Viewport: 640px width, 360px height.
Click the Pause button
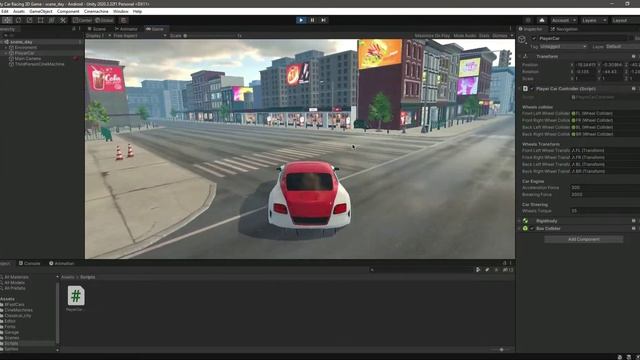312,20
